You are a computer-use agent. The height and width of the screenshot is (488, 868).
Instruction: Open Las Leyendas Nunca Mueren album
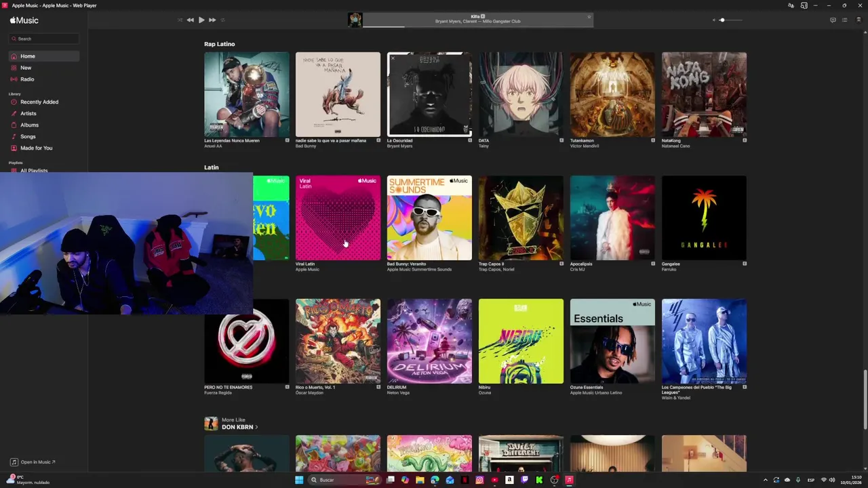(x=246, y=94)
